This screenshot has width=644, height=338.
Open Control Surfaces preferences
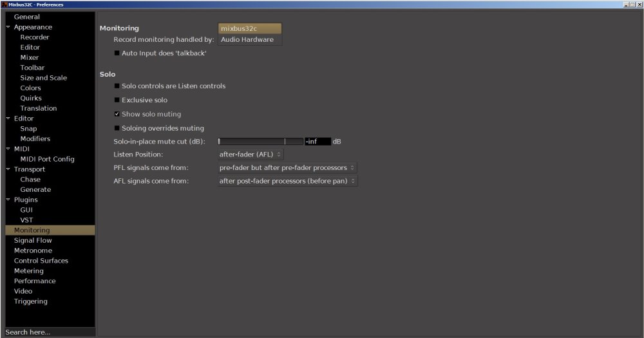(41, 260)
